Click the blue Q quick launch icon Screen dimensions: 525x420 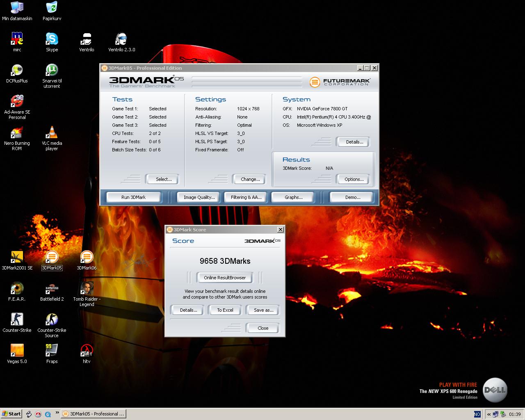tap(48, 414)
